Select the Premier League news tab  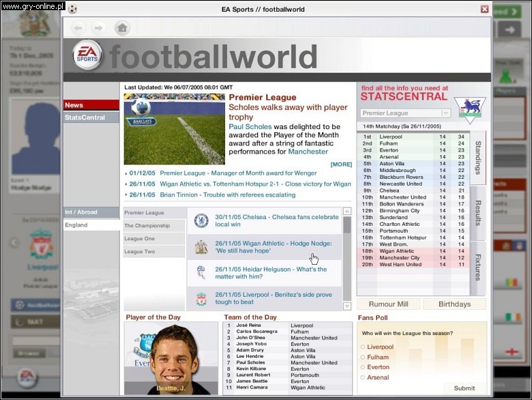(x=154, y=212)
